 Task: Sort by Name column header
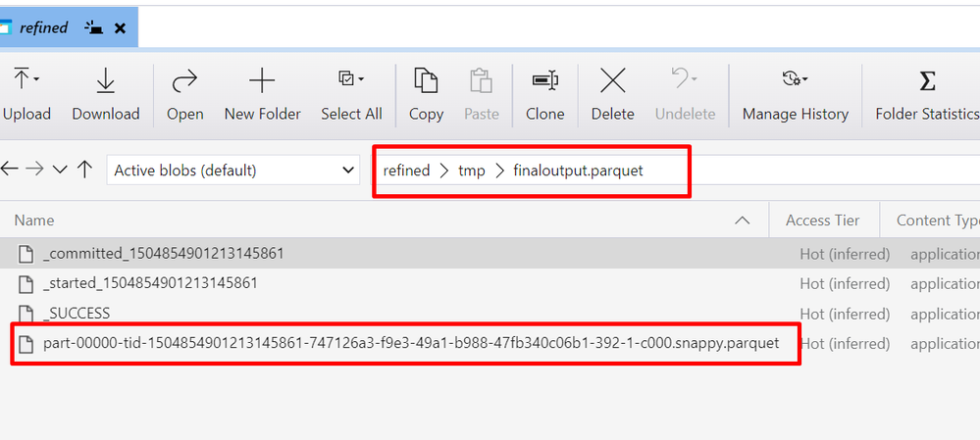coord(35,220)
